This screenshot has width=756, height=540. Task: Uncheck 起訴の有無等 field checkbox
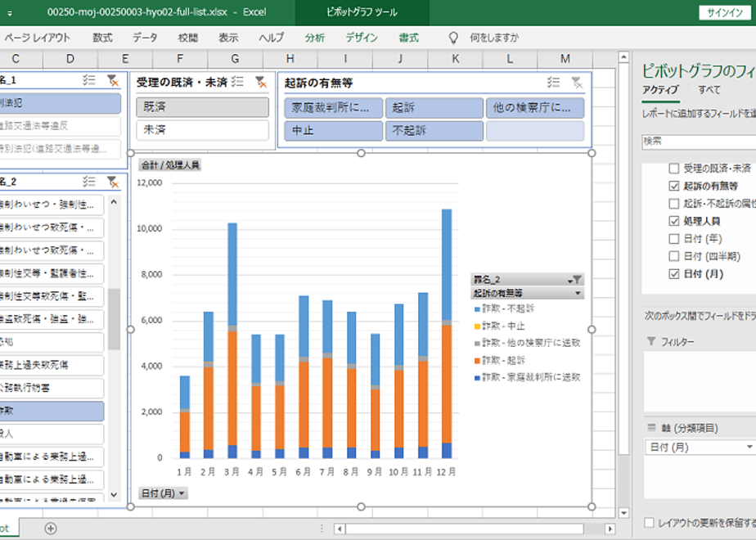[674, 186]
